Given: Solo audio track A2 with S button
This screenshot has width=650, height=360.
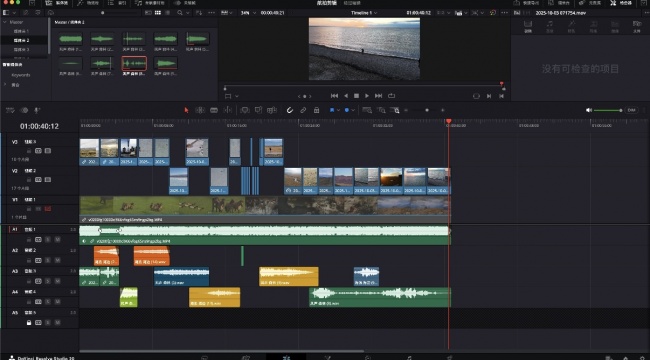Looking at the screenshot, I should [48, 260].
